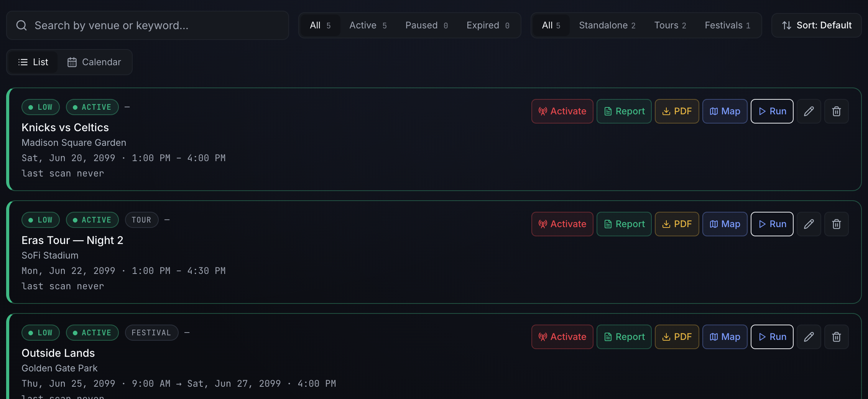Activate the Eras Tour Night 2 event
The width and height of the screenshot is (868, 399).
562,224
